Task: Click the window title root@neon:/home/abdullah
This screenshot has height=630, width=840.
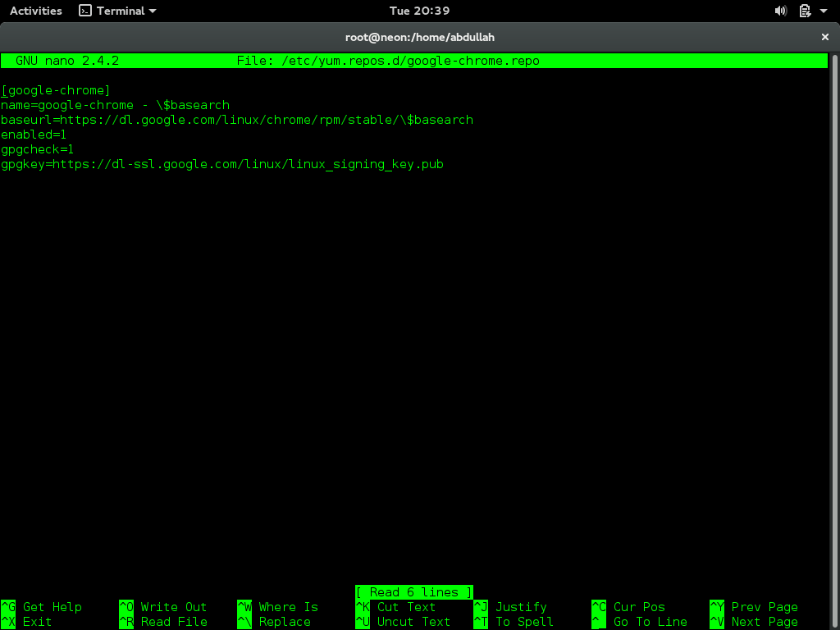Action: pos(419,37)
